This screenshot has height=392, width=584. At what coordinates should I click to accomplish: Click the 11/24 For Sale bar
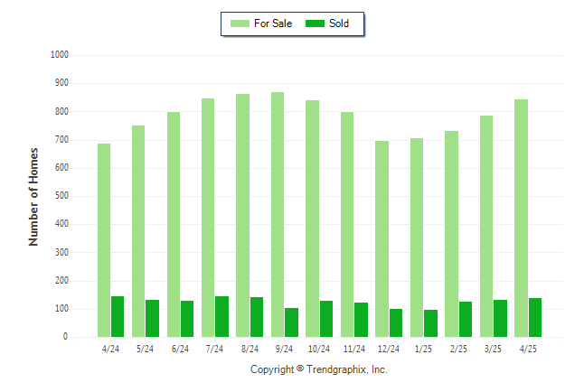pos(347,225)
